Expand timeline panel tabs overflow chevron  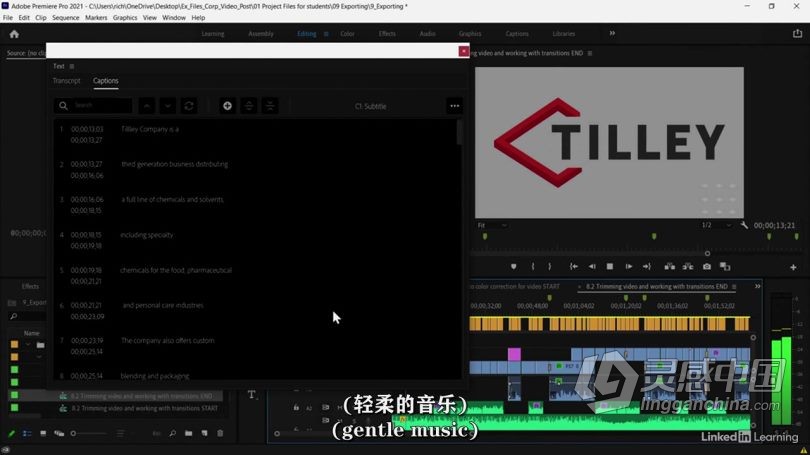coord(757,286)
